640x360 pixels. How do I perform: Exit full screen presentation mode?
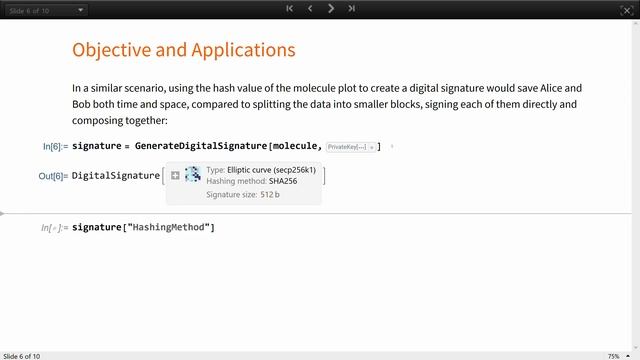coord(626,10)
